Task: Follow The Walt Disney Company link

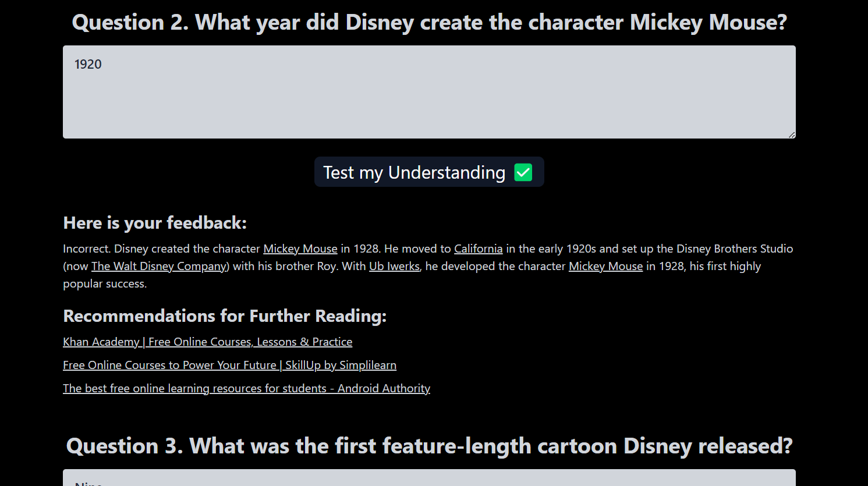Action: pos(159,266)
